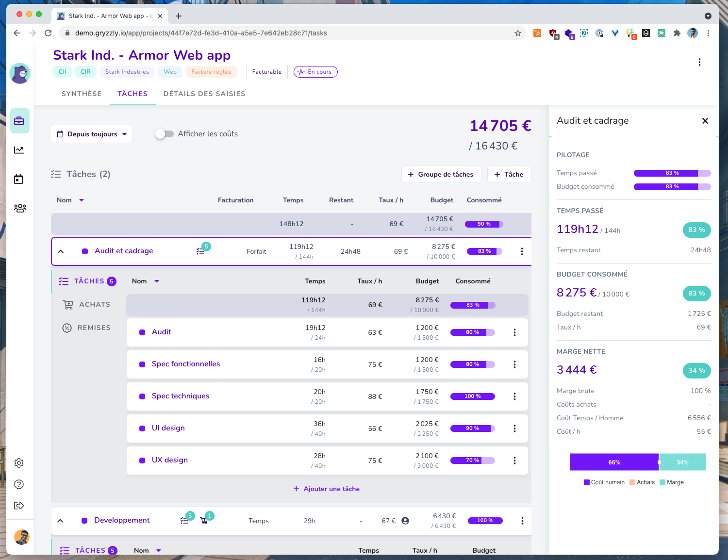This screenshot has width=728, height=560.
Task: Close the Audit et cadrage side panel
Action: [x=705, y=121]
